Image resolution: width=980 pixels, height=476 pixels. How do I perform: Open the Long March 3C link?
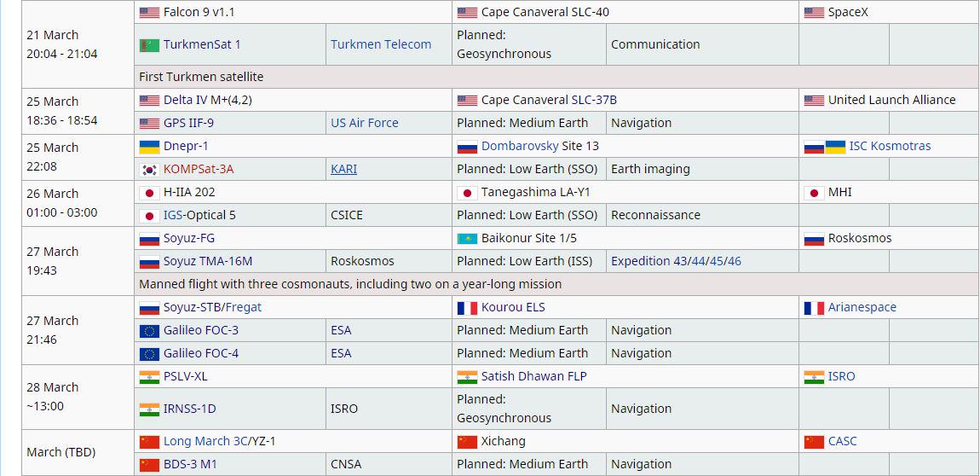(x=206, y=442)
